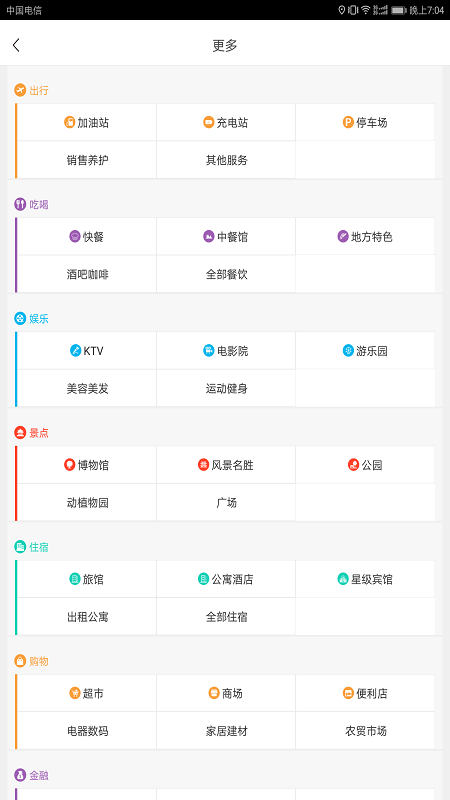The height and width of the screenshot is (800, 450).
Task: Choose the supermarket icon 超市
Action: coord(75,693)
